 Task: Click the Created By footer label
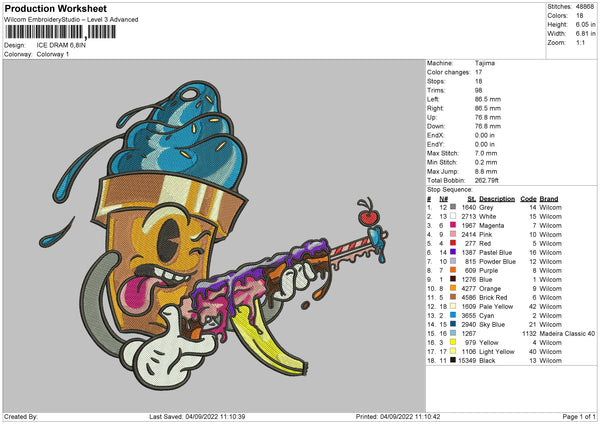21,416
